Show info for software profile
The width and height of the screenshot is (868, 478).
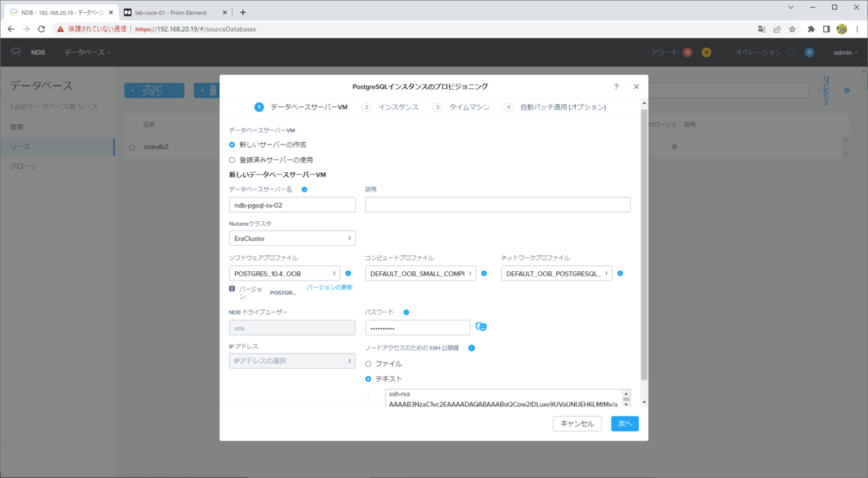coord(348,273)
